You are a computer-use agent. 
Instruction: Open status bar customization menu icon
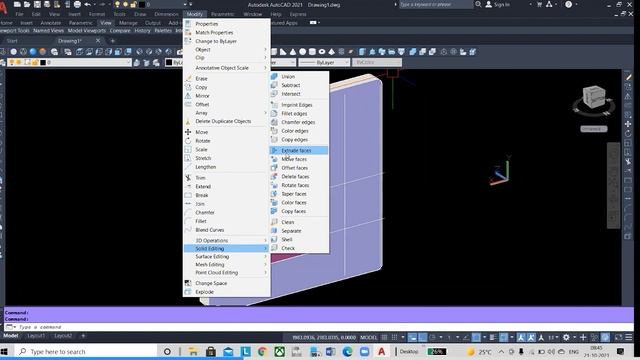tap(629, 337)
